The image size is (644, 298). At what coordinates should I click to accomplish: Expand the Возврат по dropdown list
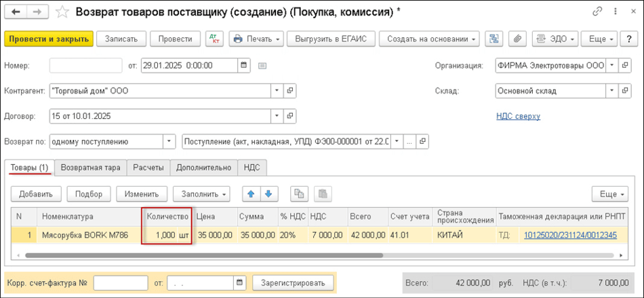pos(169,142)
